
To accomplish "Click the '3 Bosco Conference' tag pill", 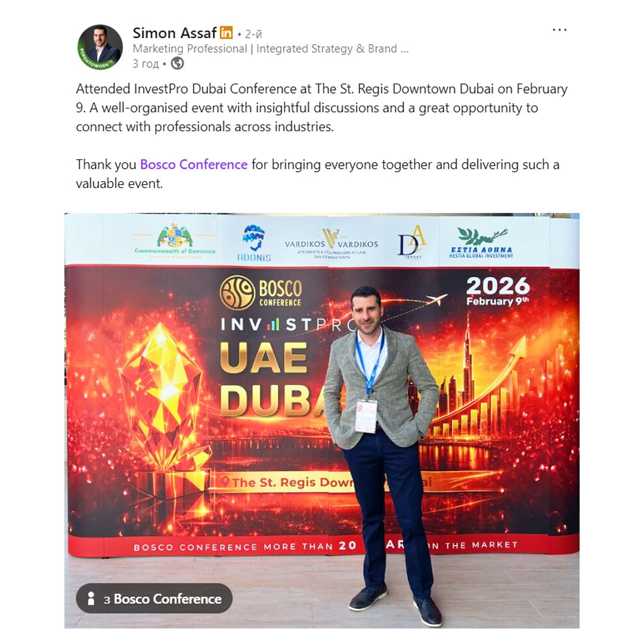I will [x=154, y=599].
